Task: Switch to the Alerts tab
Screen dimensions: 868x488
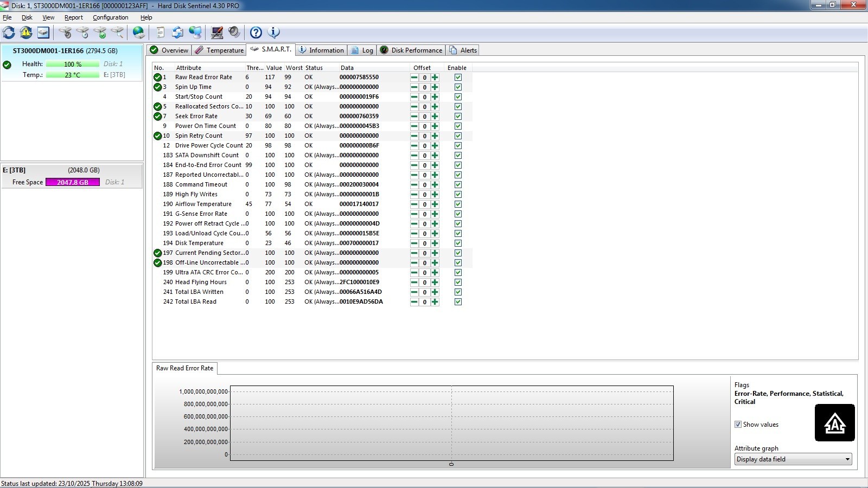Action: tap(463, 50)
